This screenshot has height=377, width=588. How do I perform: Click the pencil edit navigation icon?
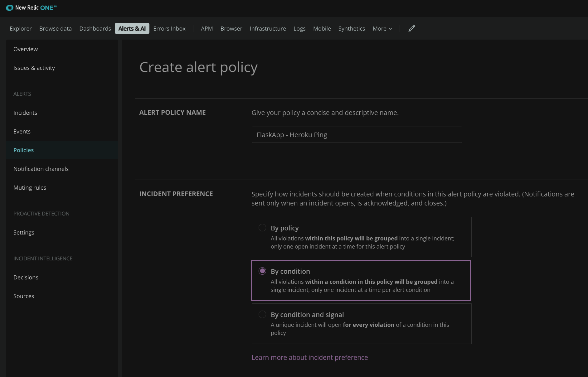pyautogui.click(x=411, y=28)
